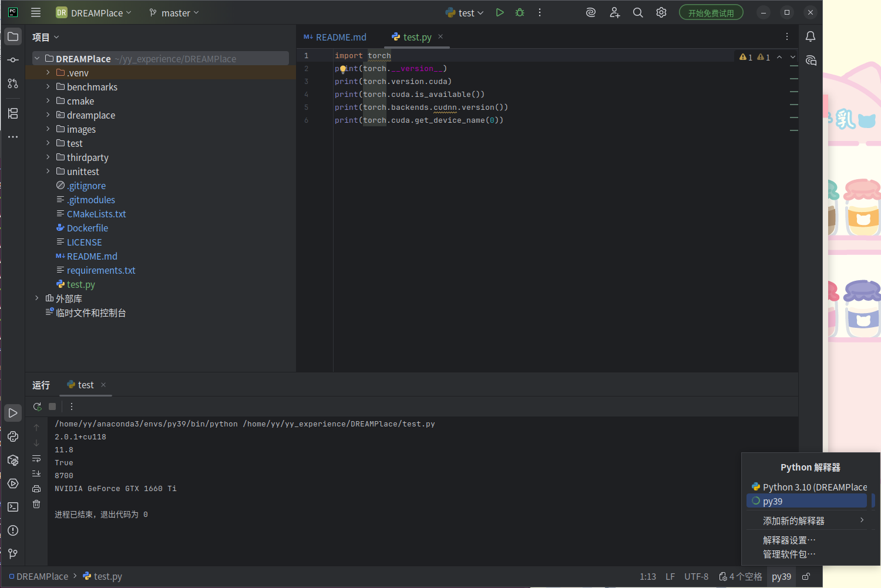The width and height of the screenshot is (881, 588).
Task: Open the Structure tool window
Action: [x=13, y=113]
